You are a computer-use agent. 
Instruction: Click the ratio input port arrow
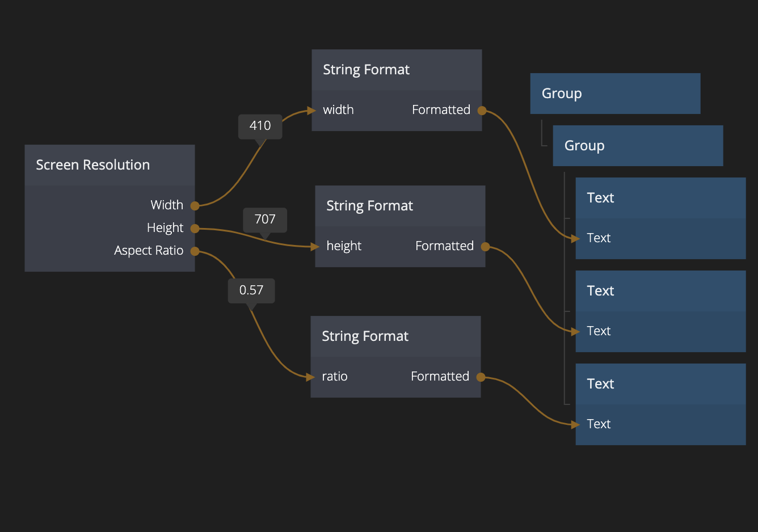(x=310, y=377)
